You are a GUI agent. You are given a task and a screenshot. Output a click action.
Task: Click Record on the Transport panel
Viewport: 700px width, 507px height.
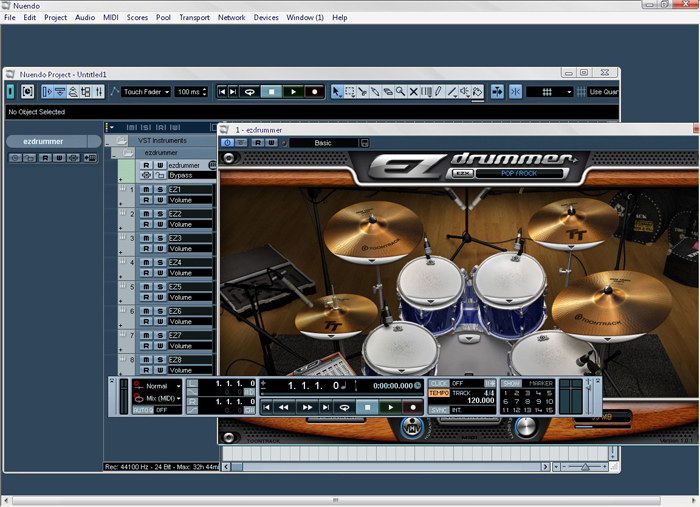[412, 407]
